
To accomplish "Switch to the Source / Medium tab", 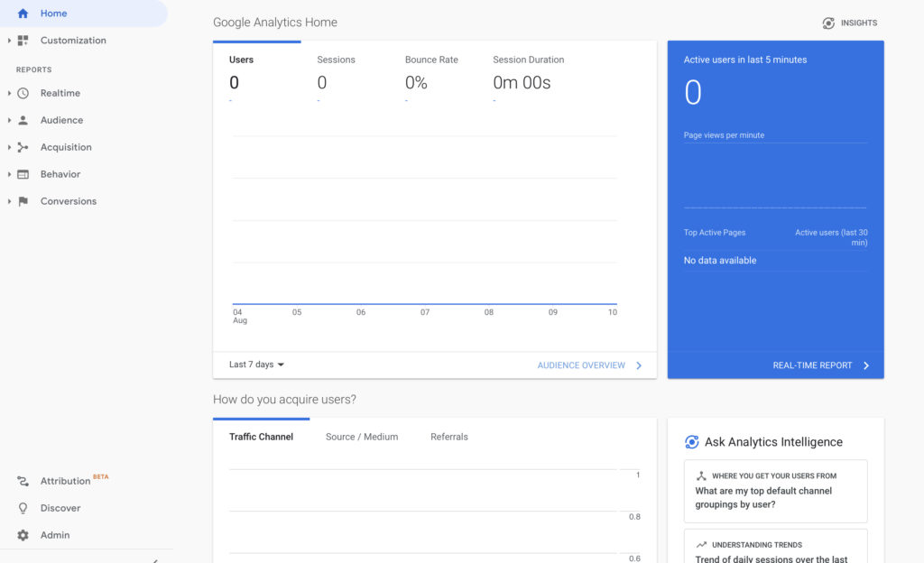I will pyautogui.click(x=362, y=437).
